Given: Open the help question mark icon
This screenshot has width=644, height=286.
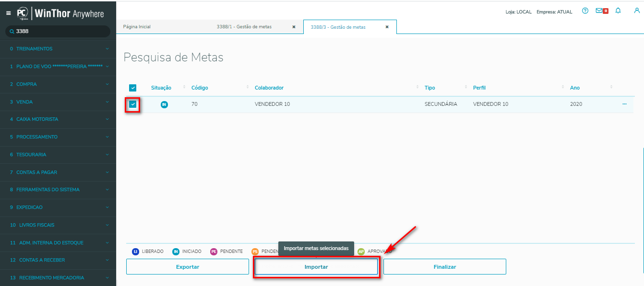Looking at the screenshot, I should click(x=585, y=11).
